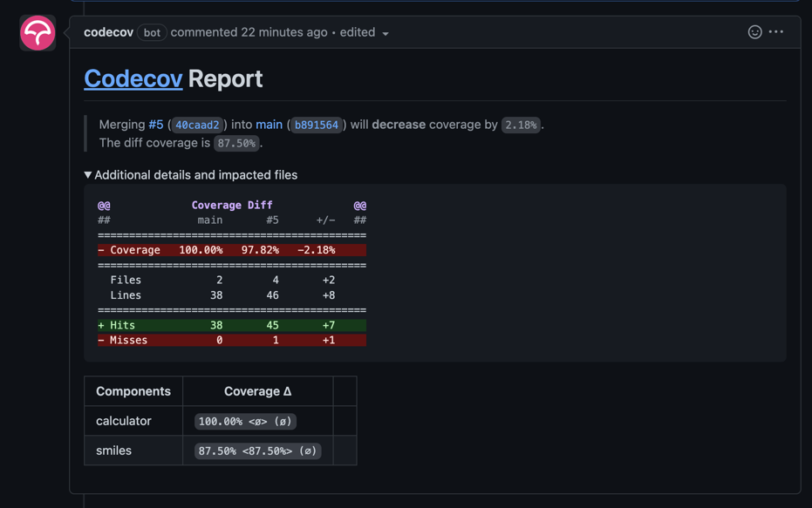
Task: Click smiles coverage 87.50% value
Action: pyautogui.click(x=258, y=451)
